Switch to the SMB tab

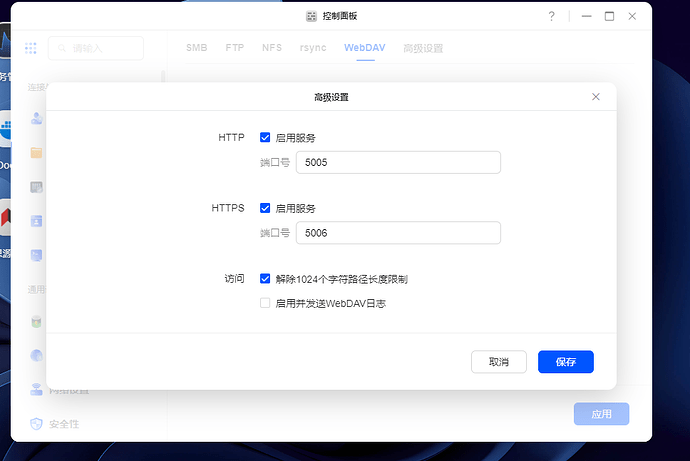[196, 48]
